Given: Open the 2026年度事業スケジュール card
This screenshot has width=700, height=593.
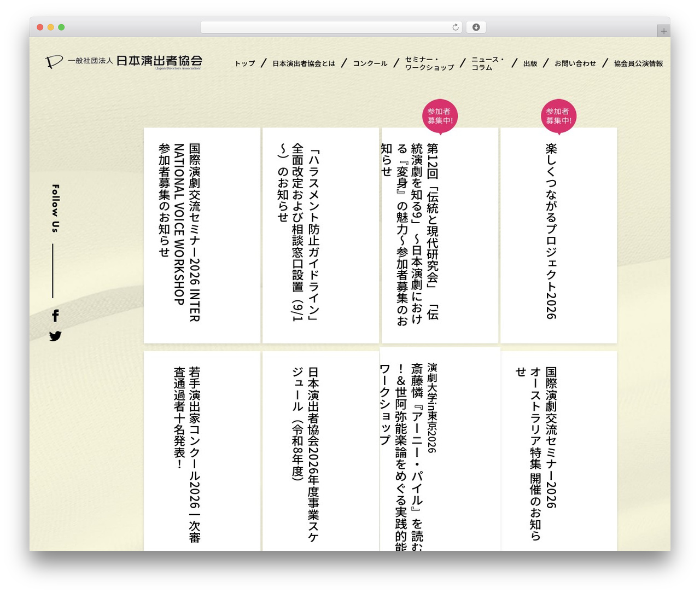Looking at the screenshot, I should tap(320, 451).
